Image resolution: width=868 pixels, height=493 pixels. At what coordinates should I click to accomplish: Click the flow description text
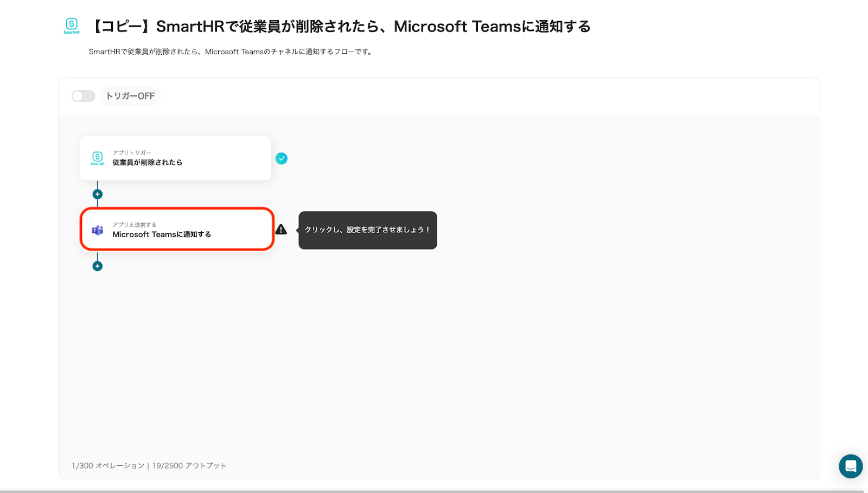point(231,52)
